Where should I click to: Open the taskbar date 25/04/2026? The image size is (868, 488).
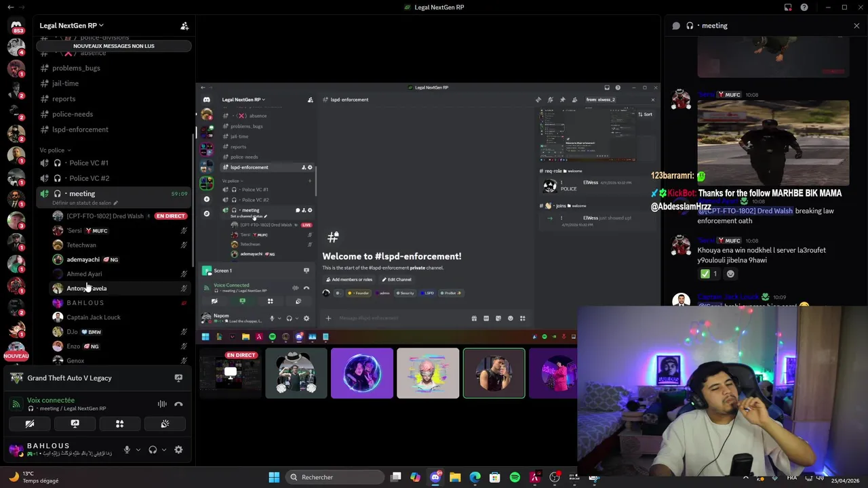[845, 481]
